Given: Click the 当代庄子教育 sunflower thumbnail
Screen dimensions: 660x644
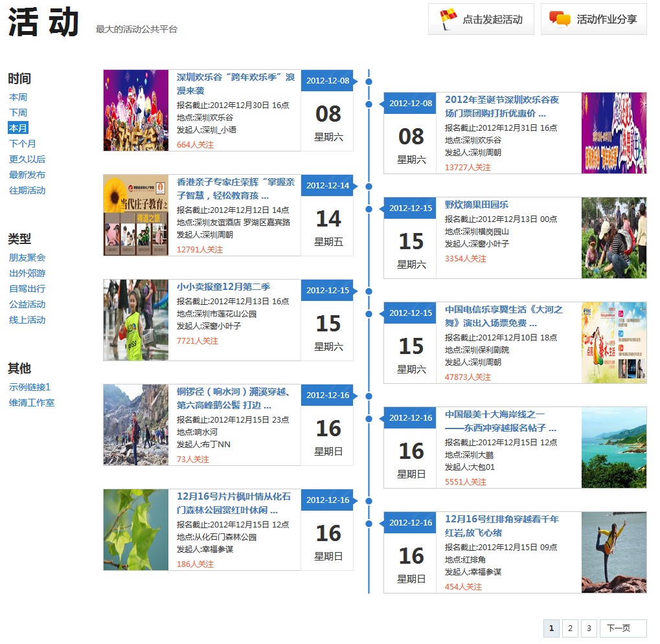Looking at the screenshot, I should tap(136, 216).
